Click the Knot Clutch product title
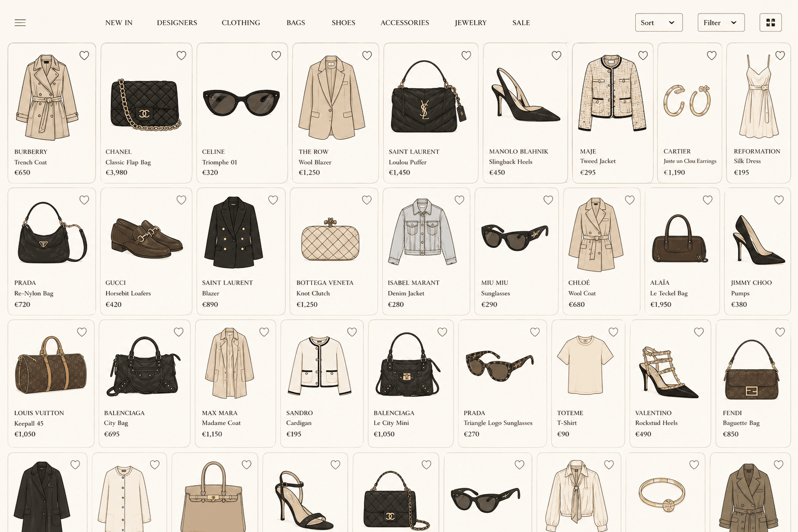 313,294
